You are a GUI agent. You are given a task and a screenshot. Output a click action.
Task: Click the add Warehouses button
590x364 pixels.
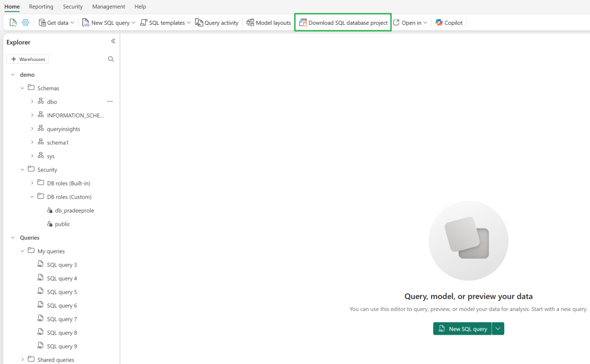[28, 59]
